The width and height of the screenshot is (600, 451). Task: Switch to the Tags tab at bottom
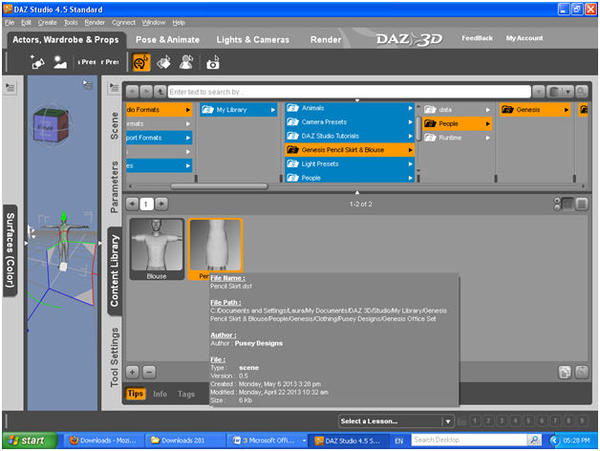[186, 394]
